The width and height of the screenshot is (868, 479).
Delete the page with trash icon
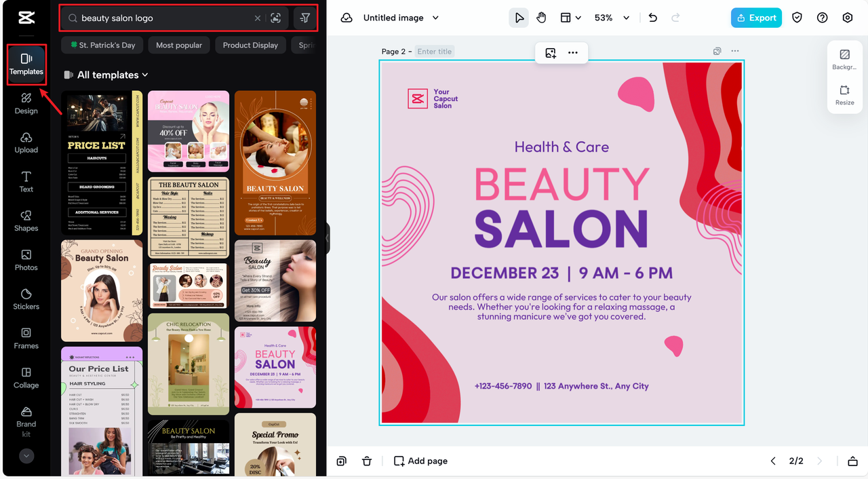point(367,461)
